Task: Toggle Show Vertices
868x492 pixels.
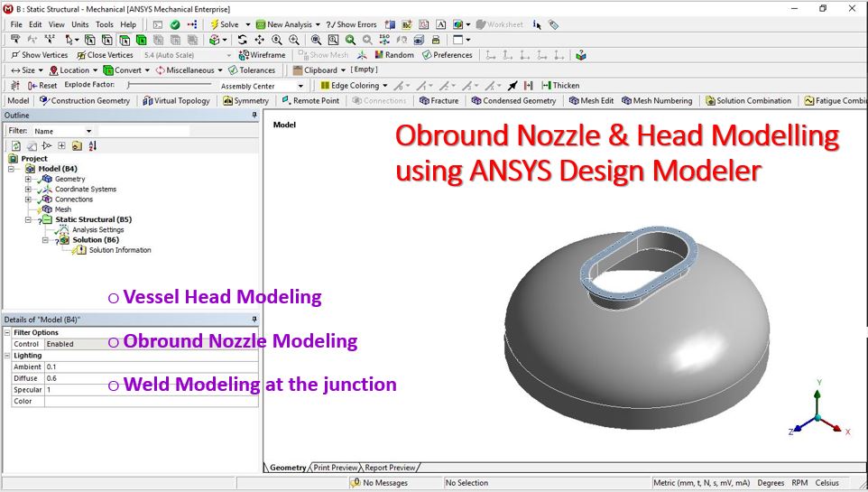Action: click(x=40, y=55)
